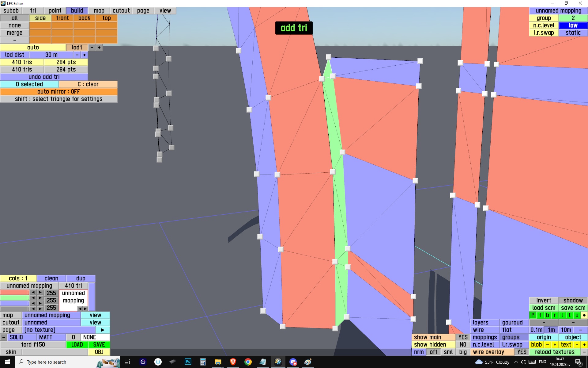Open the cutout unnamed selector
This screenshot has width=588, height=368.
[51, 323]
